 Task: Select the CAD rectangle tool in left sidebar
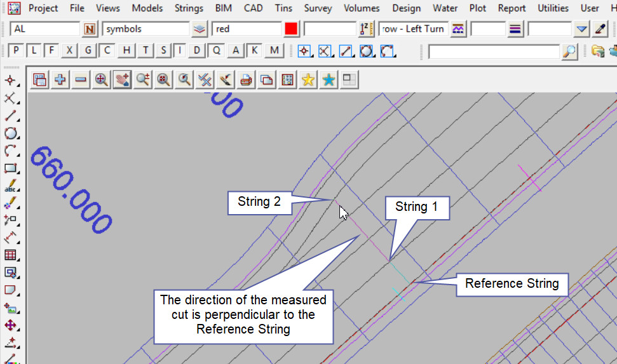[11, 168]
